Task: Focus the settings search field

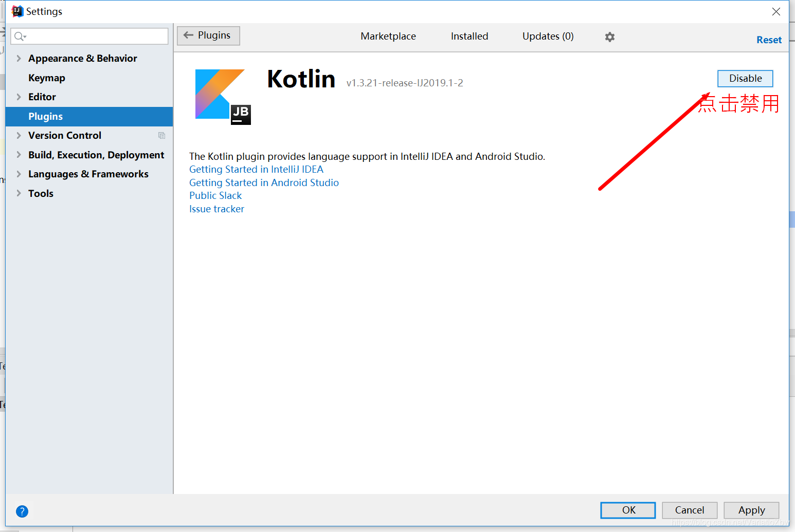Action: [89, 36]
